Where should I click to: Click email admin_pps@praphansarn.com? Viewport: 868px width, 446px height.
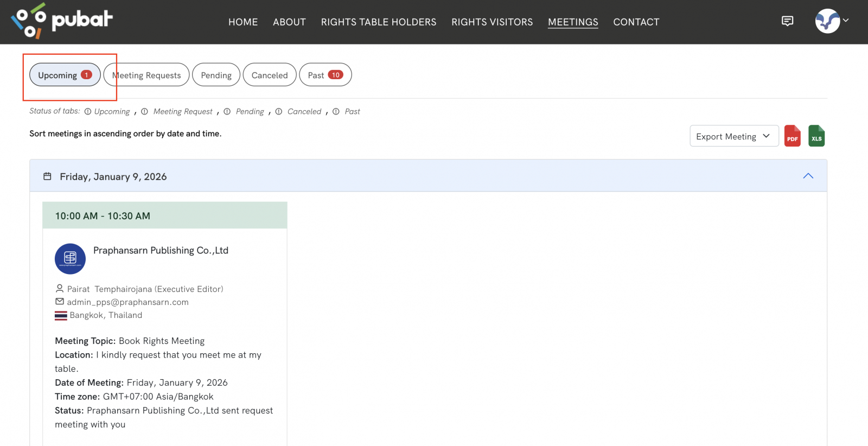click(127, 302)
